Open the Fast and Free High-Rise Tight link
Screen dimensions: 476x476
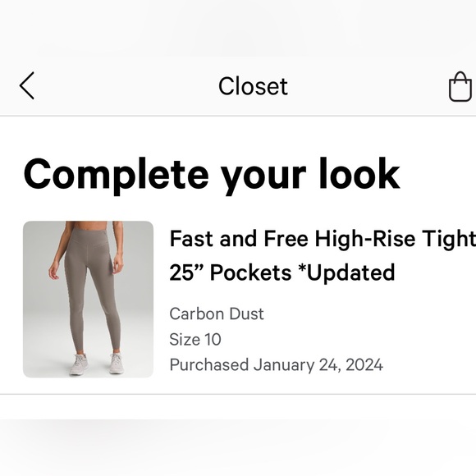point(323,239)
